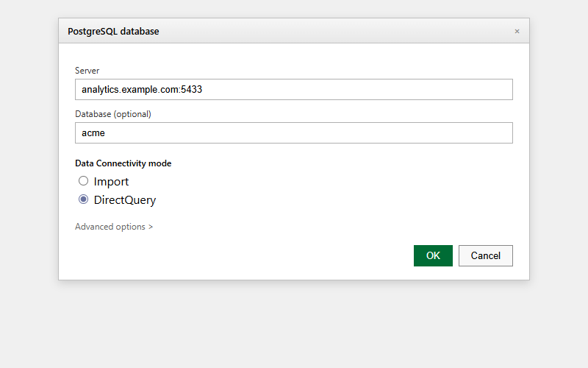Click the Database (optional) input field

click(x=293, y=133)
